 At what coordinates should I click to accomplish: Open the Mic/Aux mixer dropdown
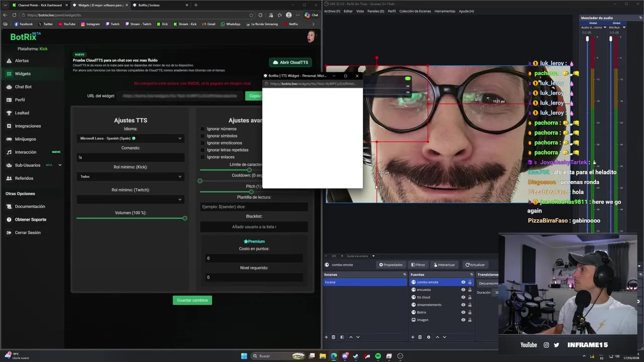(x=624, y=27)
